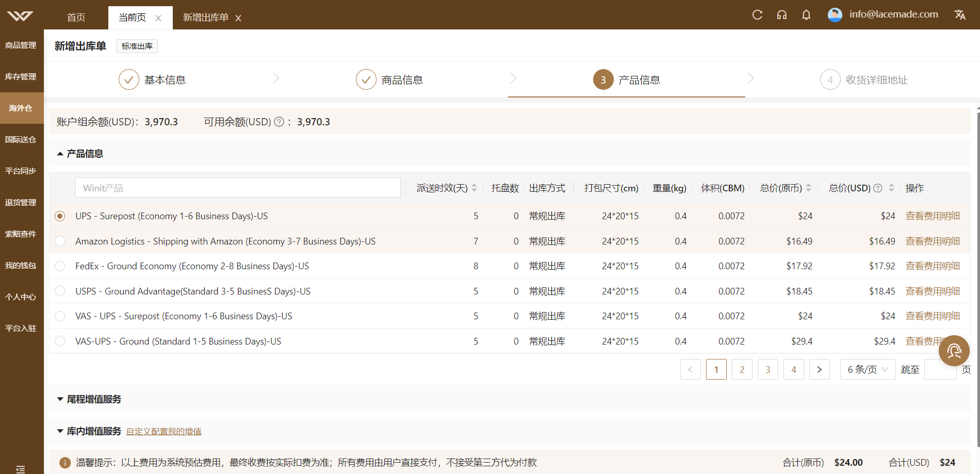Click step 3 产品信息 circle
The width and height of the screenshot is (980, 474).
click(x=603, y=79)
